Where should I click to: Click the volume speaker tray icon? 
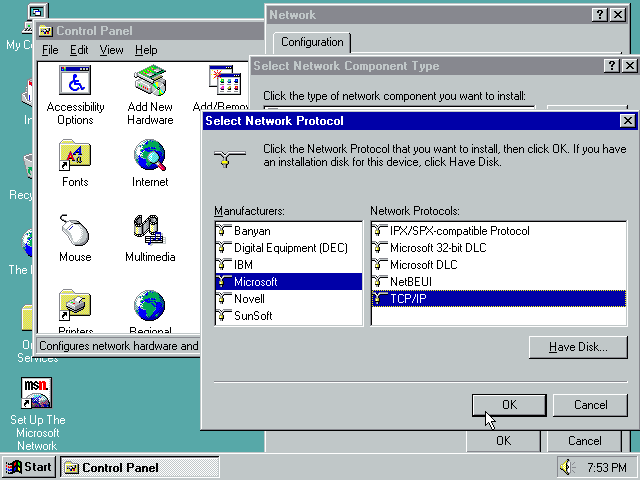click(x=567, y=467)
